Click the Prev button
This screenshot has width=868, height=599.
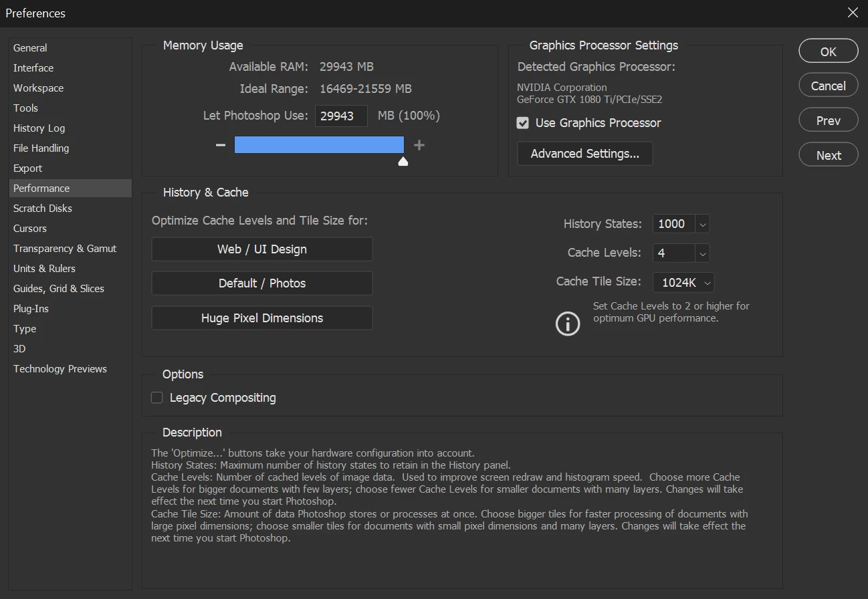829,120
